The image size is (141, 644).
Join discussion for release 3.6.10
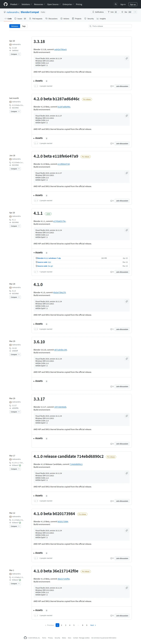coord(122,387)
